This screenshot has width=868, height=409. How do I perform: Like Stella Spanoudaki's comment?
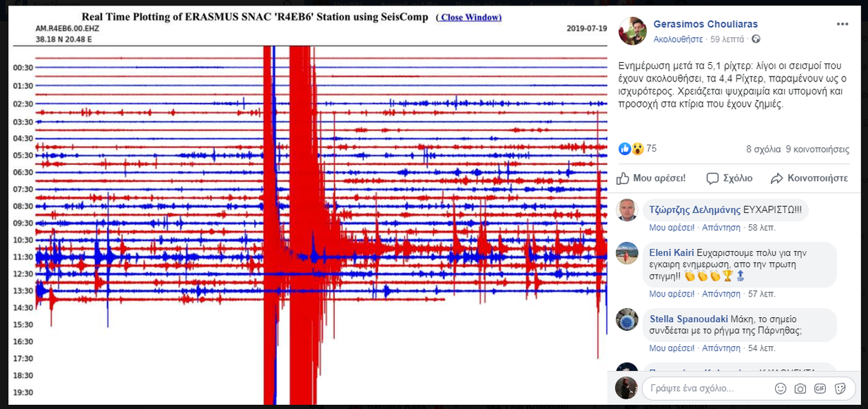[x=671, y=348]
